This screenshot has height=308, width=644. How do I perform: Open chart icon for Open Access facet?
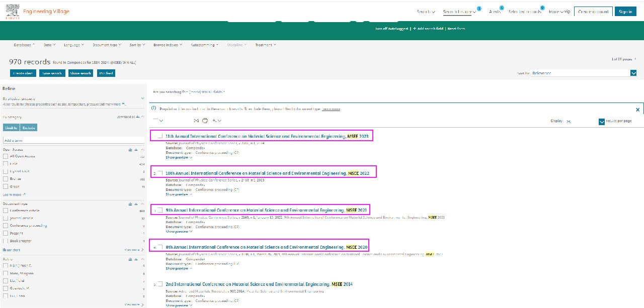[x=130, y=150]
